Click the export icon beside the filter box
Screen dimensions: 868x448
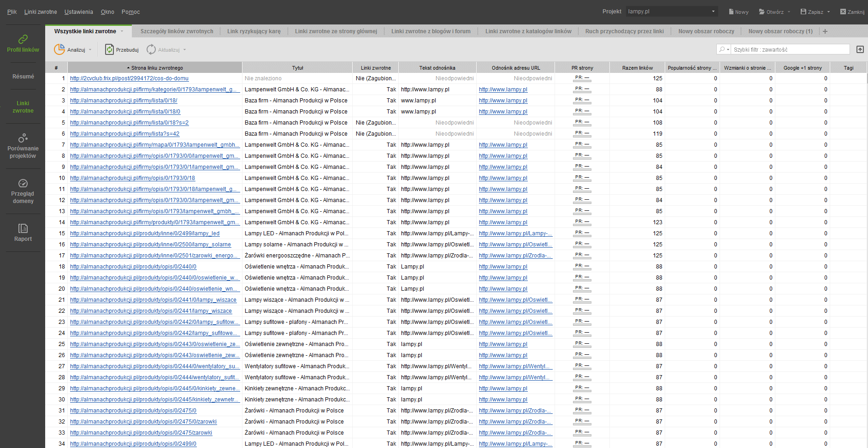(x=860, y=49)
